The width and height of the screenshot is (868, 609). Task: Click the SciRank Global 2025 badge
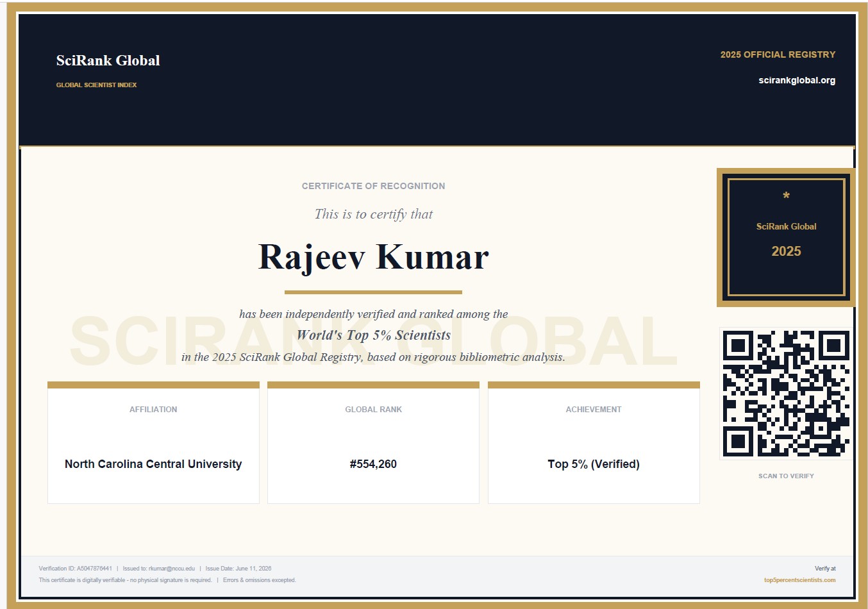[786, 238]
